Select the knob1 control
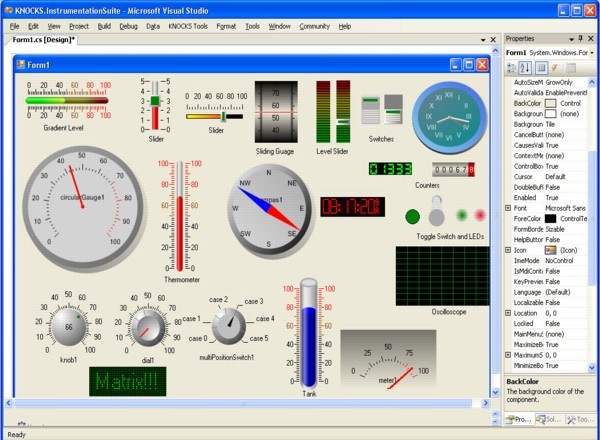Image resolution: width=600 pixels, height=440 pixels. click(69, 327)
